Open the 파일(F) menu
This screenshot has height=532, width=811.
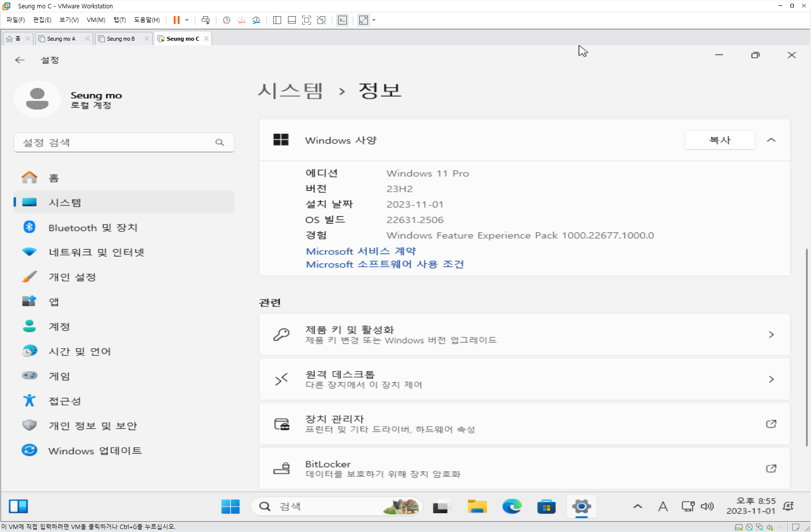16,20
